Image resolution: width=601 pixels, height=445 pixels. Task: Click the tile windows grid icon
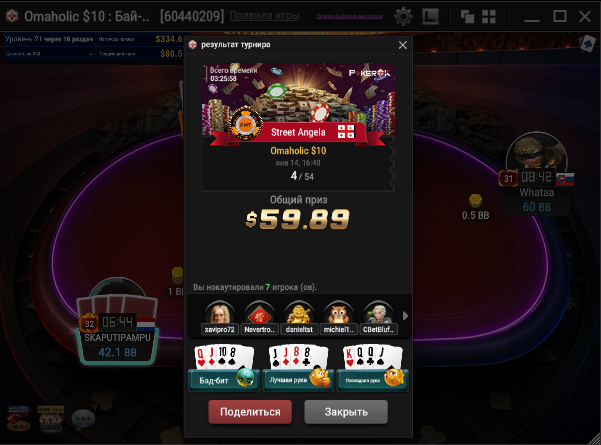click(489, 16)
